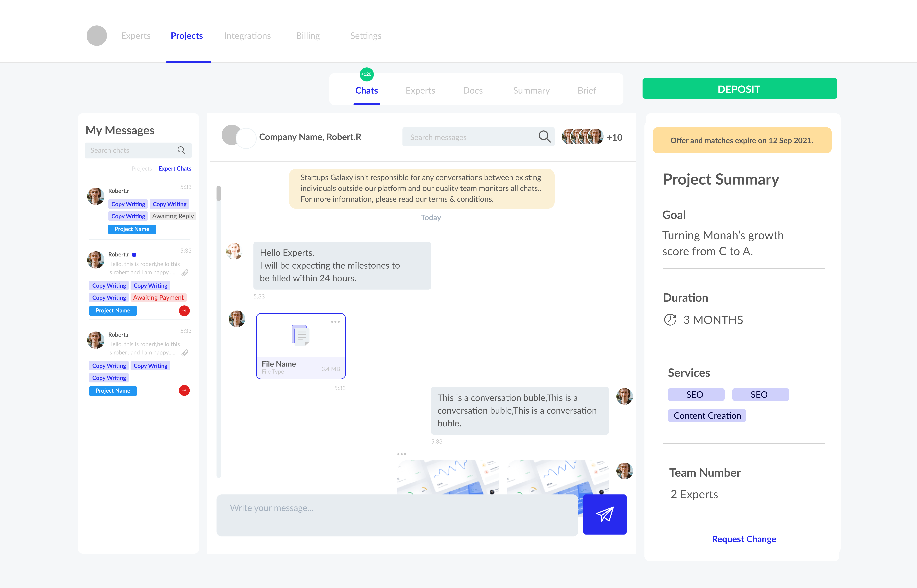Click the blue unread dot beside Robert.r
Viewport: 917px width, 588px height.
tap(134, 255)
